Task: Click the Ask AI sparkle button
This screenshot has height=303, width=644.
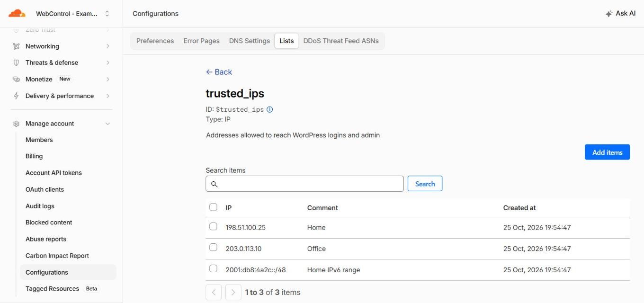Action: (620, 13)
